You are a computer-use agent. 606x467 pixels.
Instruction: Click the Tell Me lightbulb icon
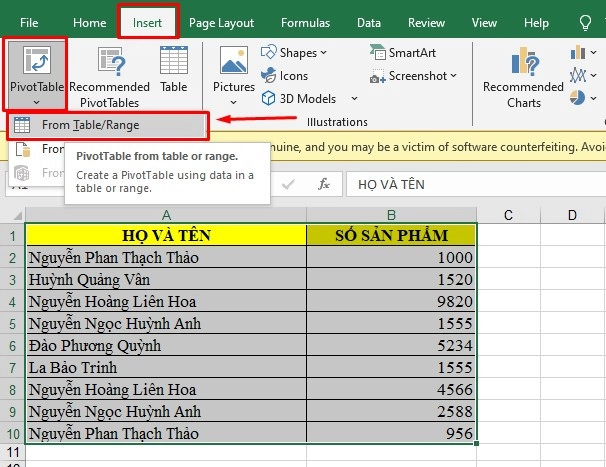[586, 22]
